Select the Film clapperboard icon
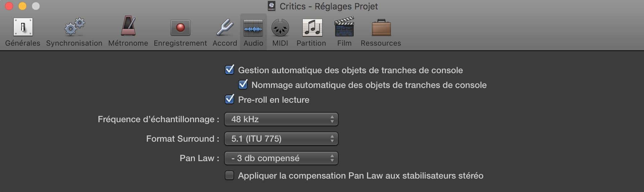Image resolution: width=644 pixels, height=192 pixels. (344, 27)
